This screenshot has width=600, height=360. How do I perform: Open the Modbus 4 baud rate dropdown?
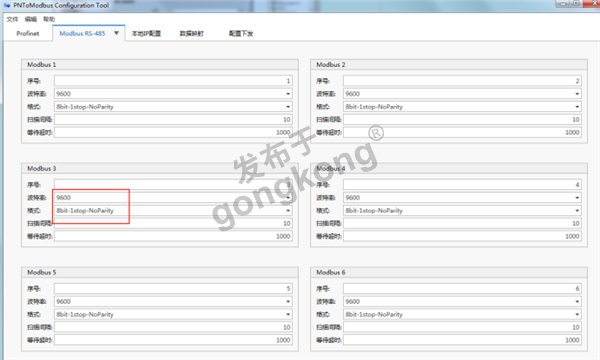tap(462, 197)
